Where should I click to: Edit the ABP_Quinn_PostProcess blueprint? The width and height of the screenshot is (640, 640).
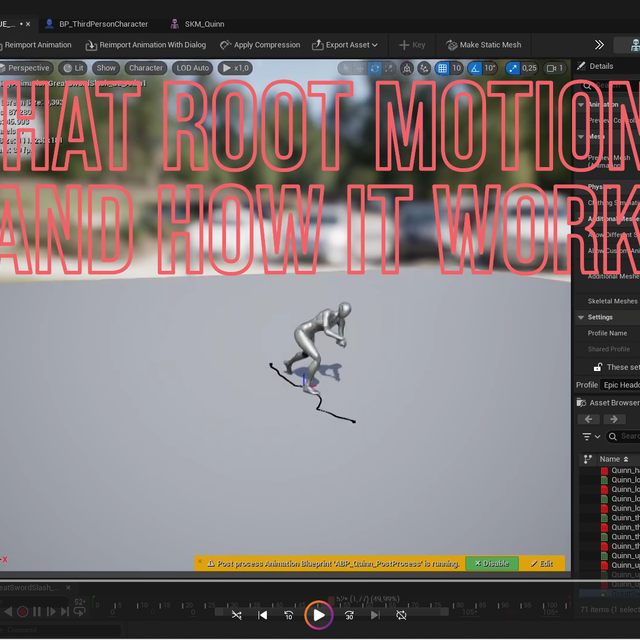tap(542, 564)
